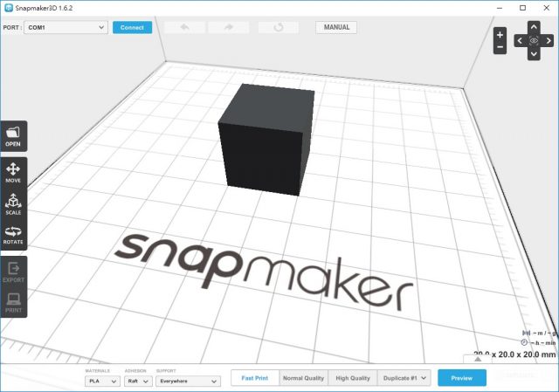559x392 pixels.
Task: Click the undo arrow button
Action: [x=184, y=27]
